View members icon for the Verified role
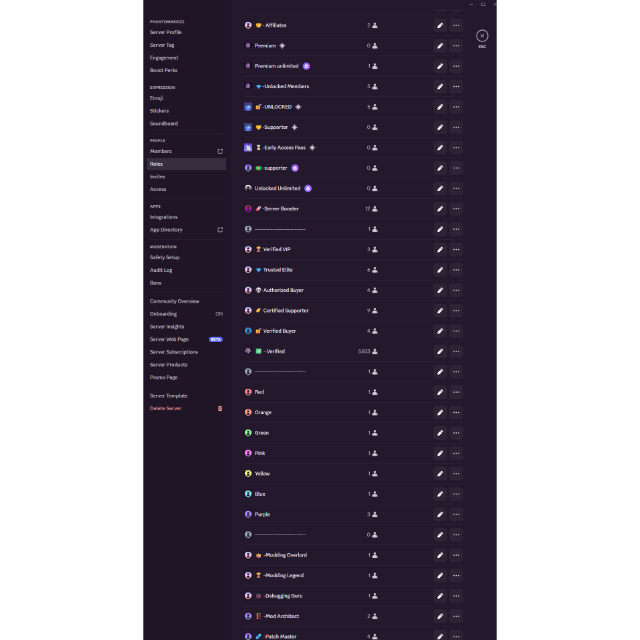The height and width of the screenshot is (640, 640). (375, 351)
